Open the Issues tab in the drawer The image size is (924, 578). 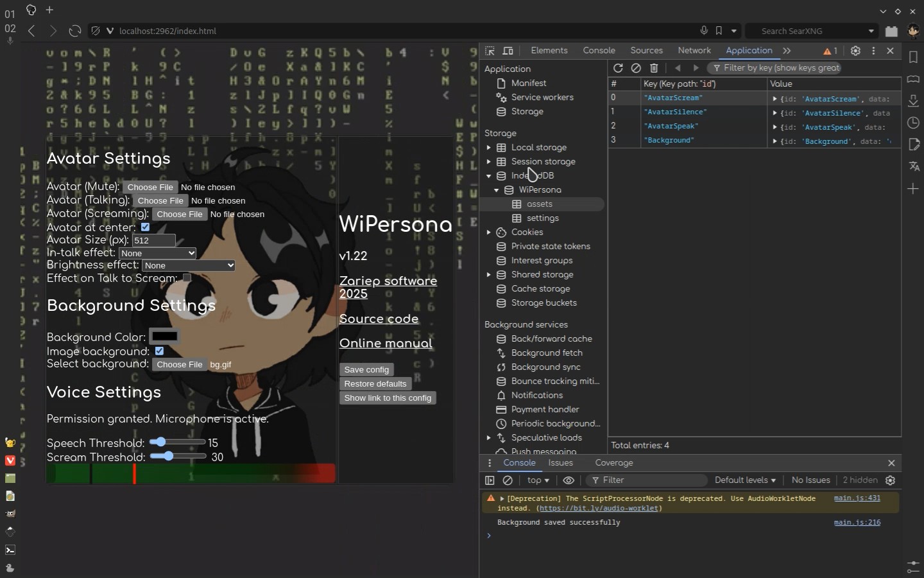tap(560, 463)
